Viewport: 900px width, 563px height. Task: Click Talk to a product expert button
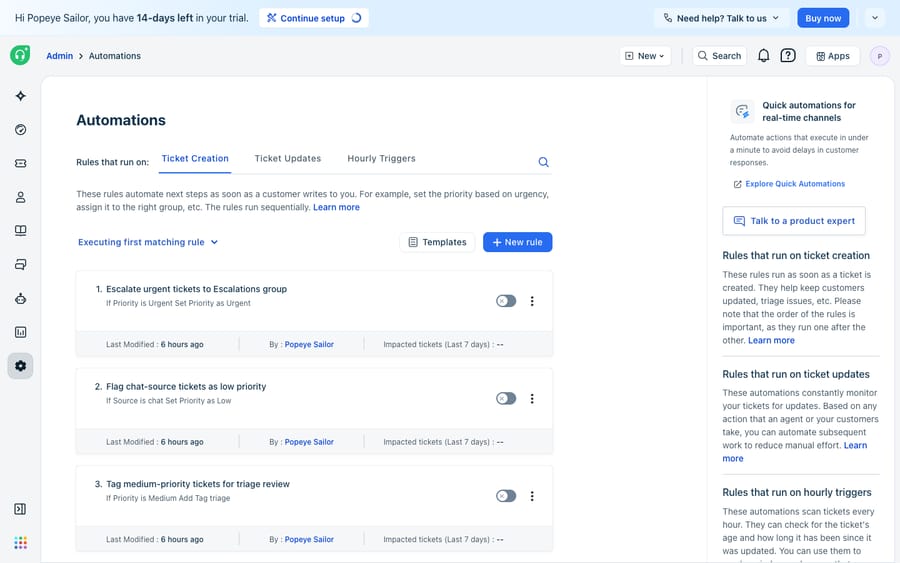pyautogui.click(x=794, y=221)
